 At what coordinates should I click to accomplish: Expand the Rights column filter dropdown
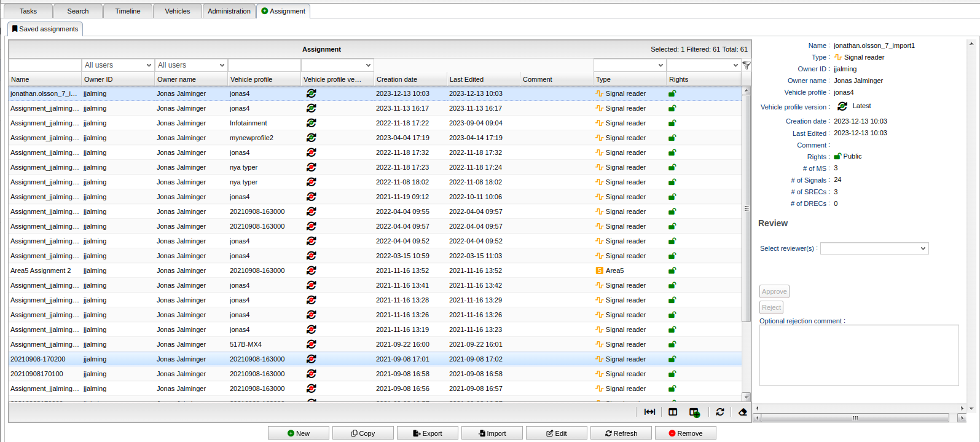(704, 65)
